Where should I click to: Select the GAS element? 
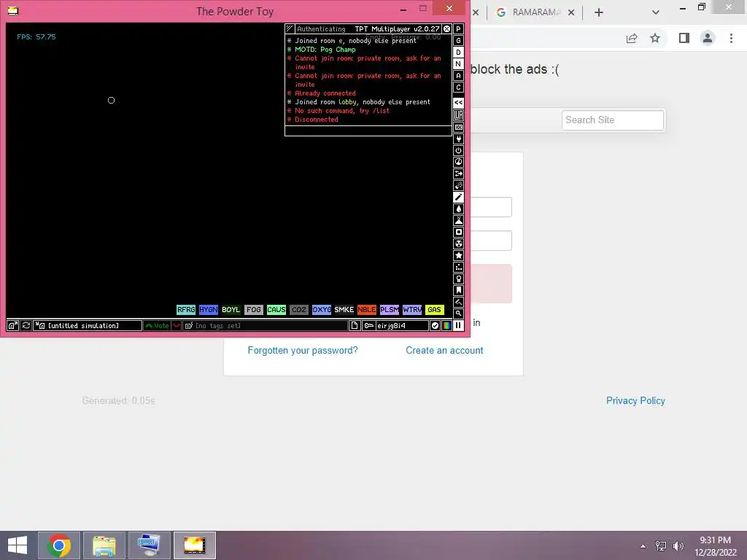(435, 310)
